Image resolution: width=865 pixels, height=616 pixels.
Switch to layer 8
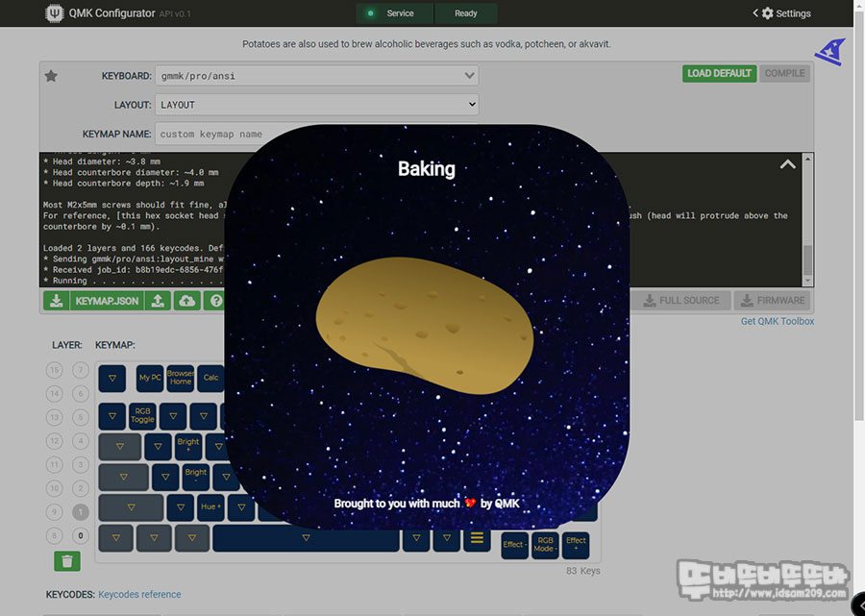(x=54, y=535)
